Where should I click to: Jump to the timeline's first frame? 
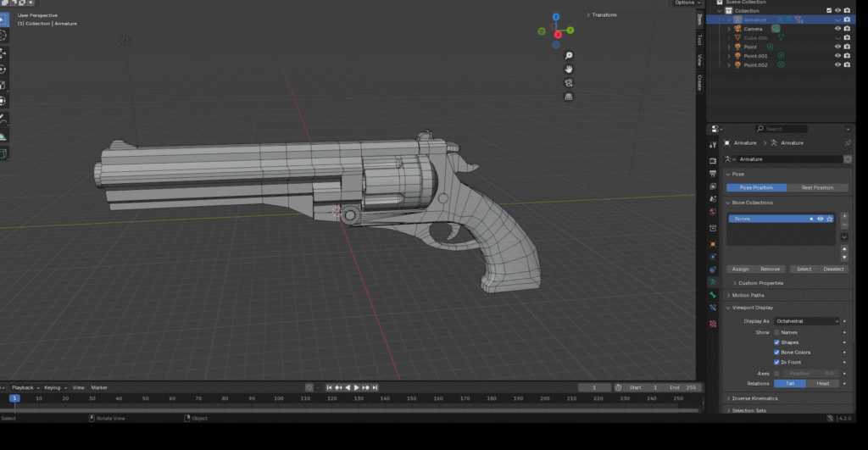pyautogui.click(x=329, y=387)
